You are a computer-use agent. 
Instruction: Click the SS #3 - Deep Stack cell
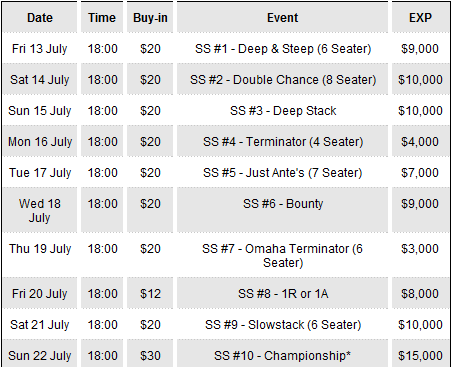coord(283,111)
